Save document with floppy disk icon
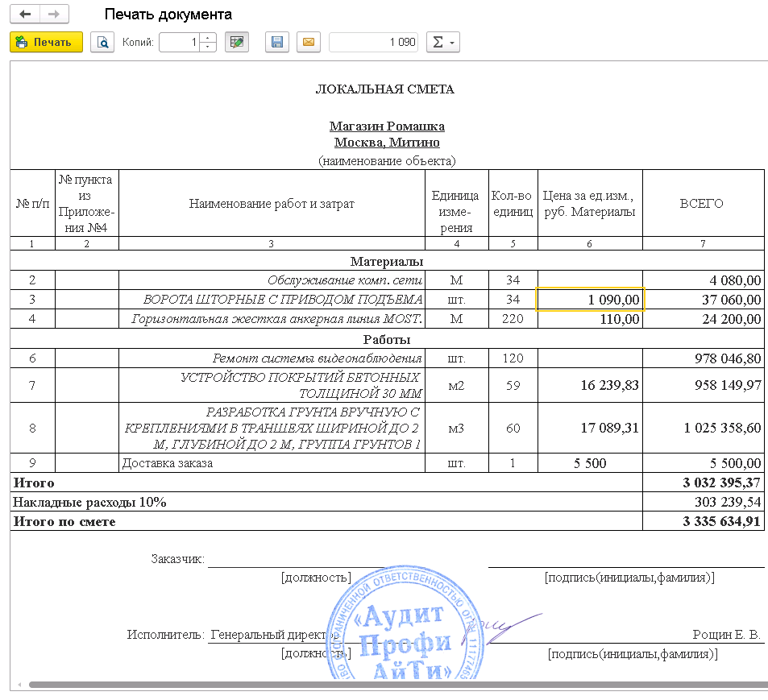 277,42
